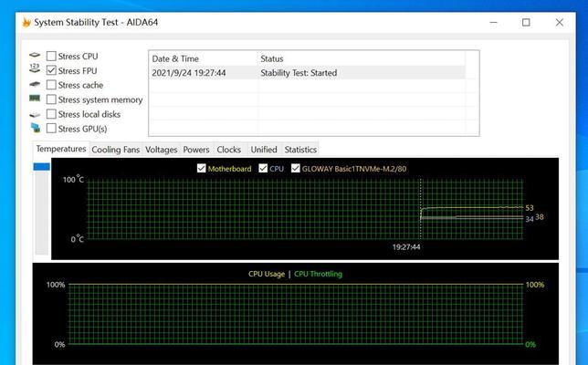Click the 38 temperature value on graph
This screenshot has width=588, height=365.
pos(540,216)
